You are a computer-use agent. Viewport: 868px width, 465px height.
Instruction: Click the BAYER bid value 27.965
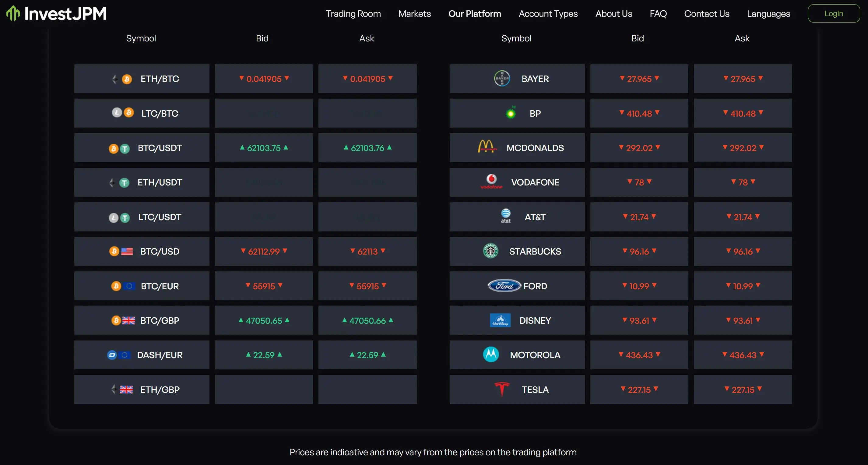click(639, 79)
